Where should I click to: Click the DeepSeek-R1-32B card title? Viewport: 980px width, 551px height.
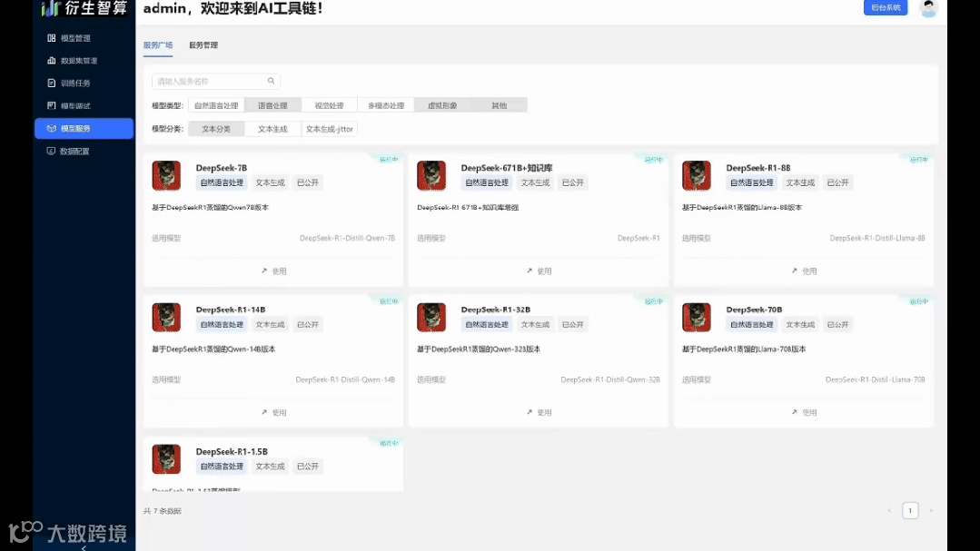coord(496,310)
